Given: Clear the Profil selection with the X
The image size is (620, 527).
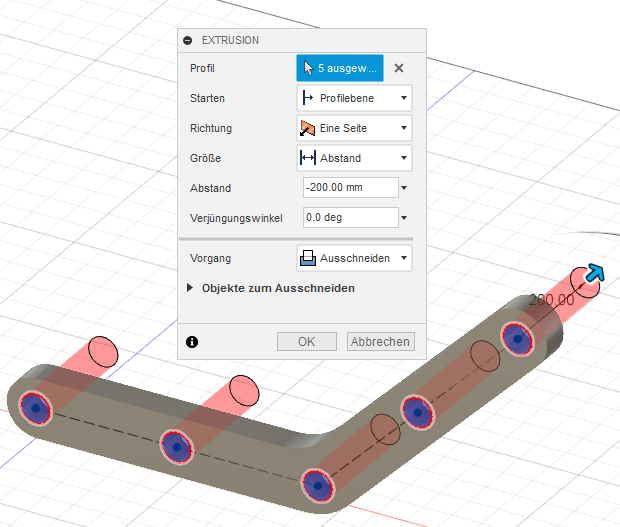Looking at the screenshot, I should (399, 68).
